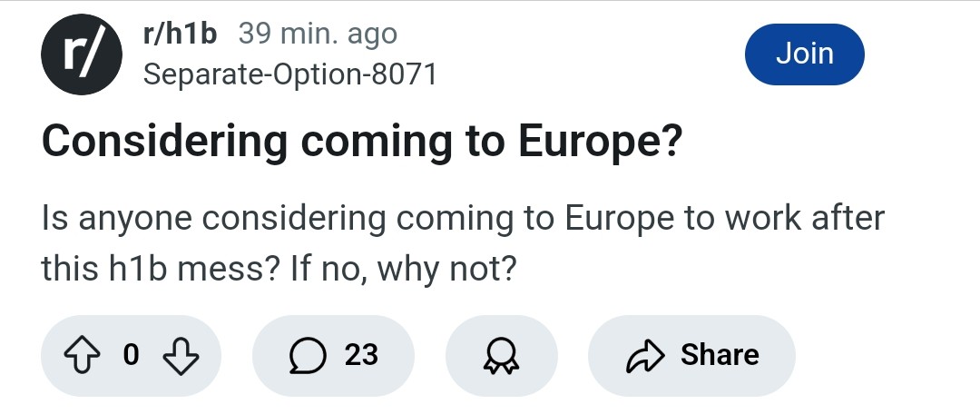The image size is (980, 414).
Task: Open the r/ subreddit avatar
Action: click(x=82, y=54)
